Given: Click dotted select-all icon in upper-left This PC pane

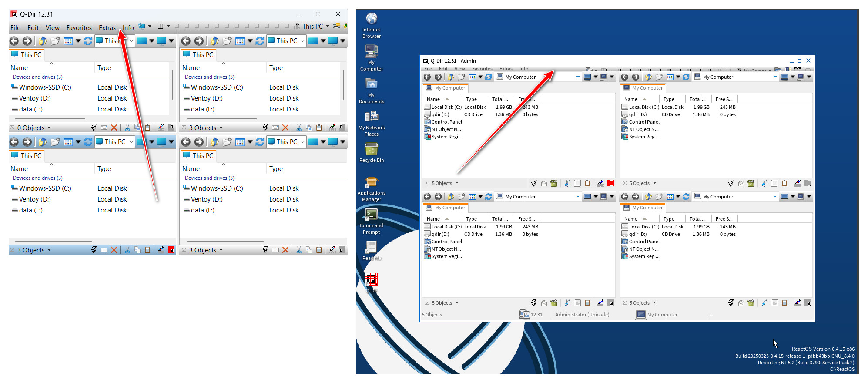Looking at the screenshot, I should coord(171,128).
